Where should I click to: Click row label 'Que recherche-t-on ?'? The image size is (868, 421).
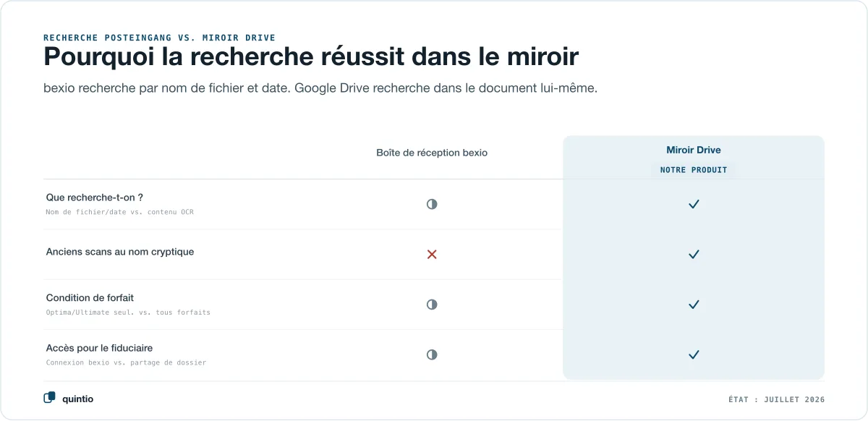(95, 197)
